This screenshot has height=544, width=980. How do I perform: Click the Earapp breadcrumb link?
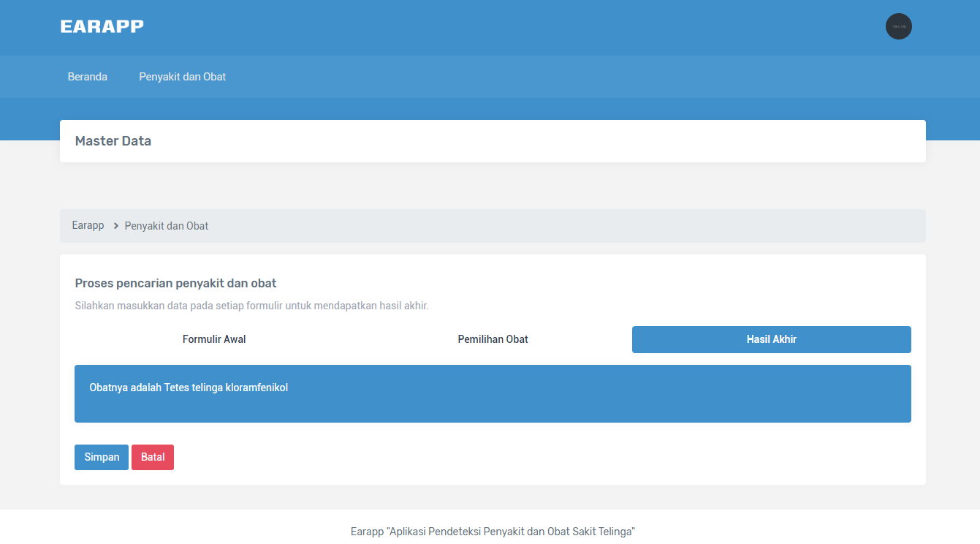(x=88, y=226)
